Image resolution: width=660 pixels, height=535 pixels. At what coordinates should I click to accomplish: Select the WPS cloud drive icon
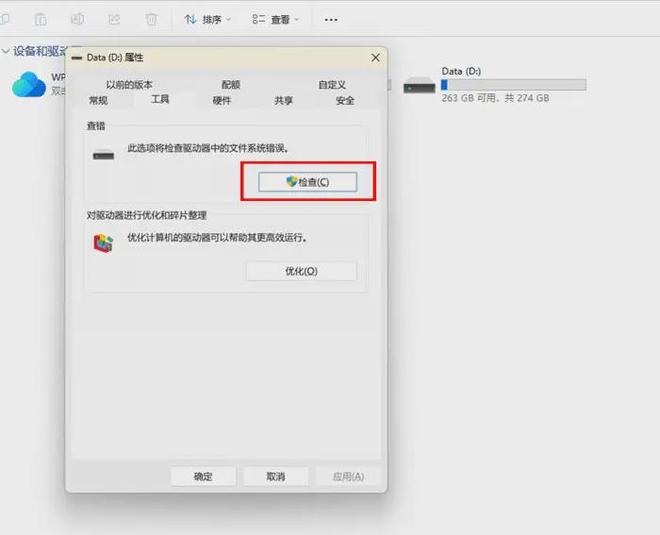click(x=28, y=85)
